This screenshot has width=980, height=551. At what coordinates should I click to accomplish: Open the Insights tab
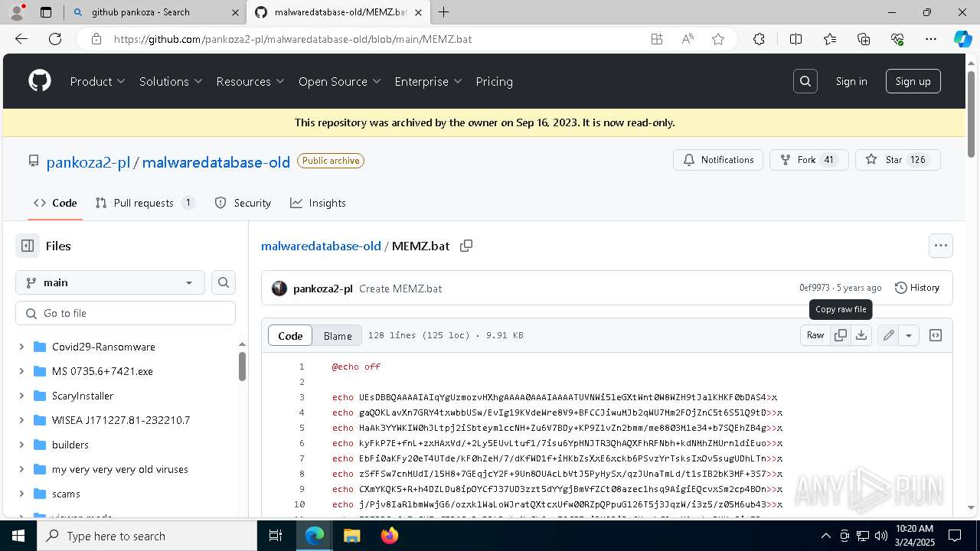click(x=318, y=203)
